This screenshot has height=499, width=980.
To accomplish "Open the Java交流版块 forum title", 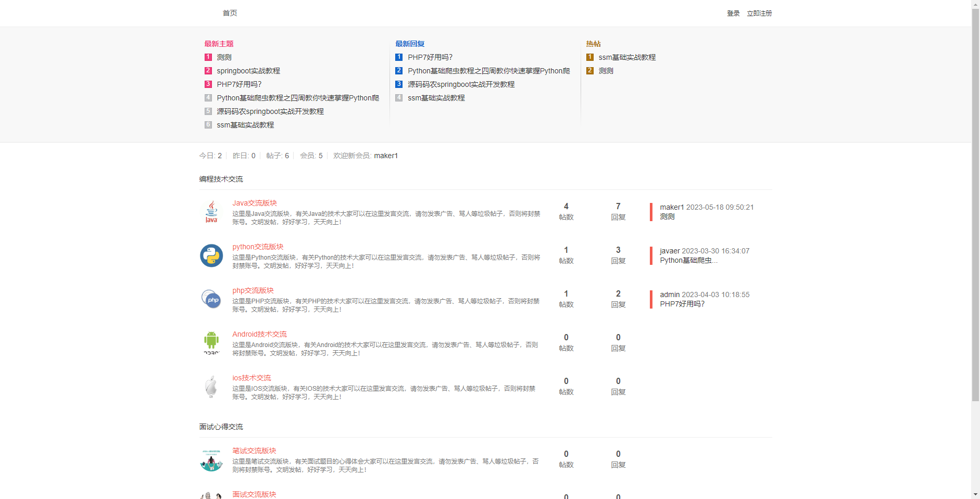I will (255, 203).
